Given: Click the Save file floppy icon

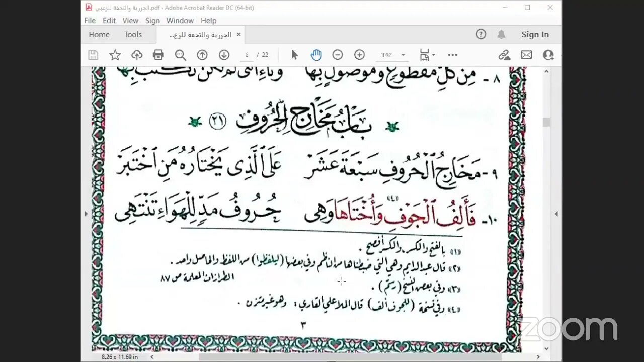Looking at the screenshot, I should click(93, 55).
